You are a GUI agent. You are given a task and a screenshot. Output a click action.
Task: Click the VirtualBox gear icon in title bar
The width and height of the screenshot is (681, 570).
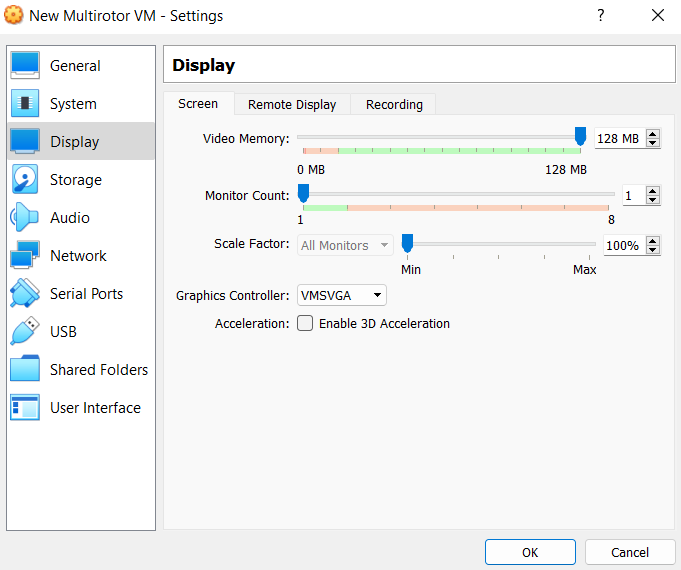click(13, 15)
